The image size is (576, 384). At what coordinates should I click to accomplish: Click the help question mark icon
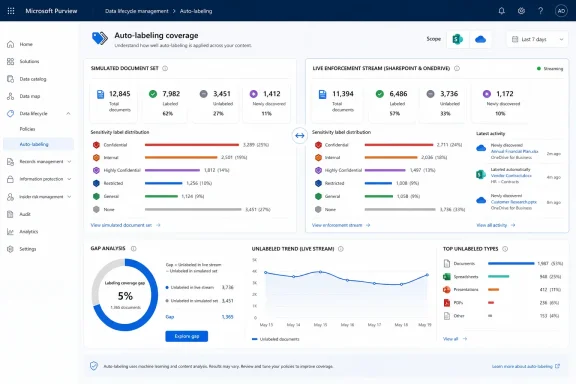point(540,11)
